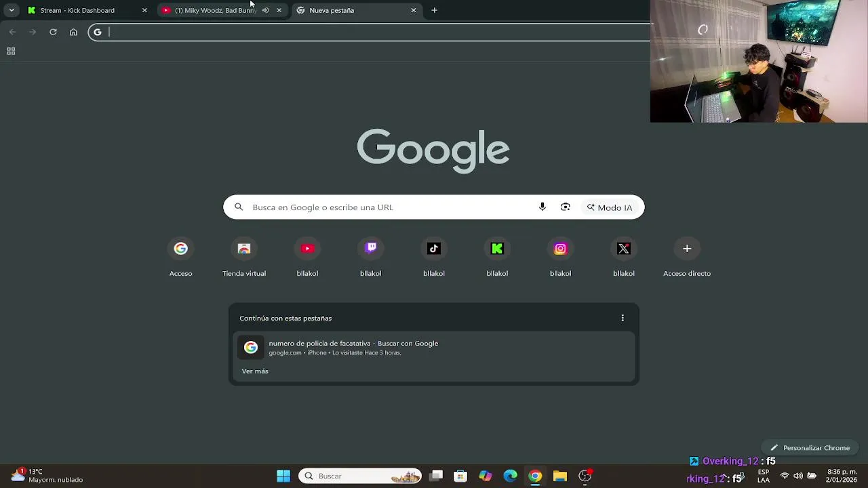Mute audio on the YouTube tab
The height and width of the screenshot is (488, 868).
[x=265, y=10]
